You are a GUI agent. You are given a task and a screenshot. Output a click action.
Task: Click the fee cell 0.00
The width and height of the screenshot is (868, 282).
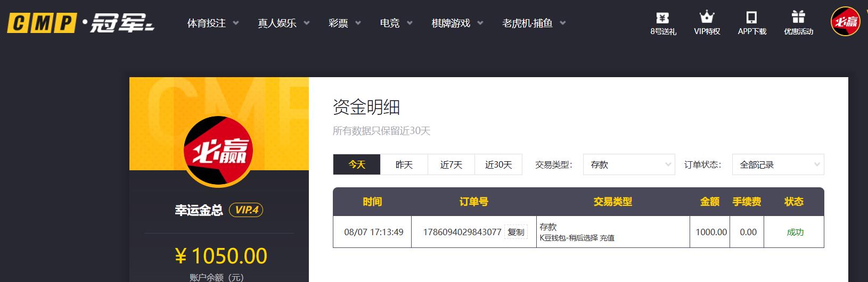coord(748,232)
